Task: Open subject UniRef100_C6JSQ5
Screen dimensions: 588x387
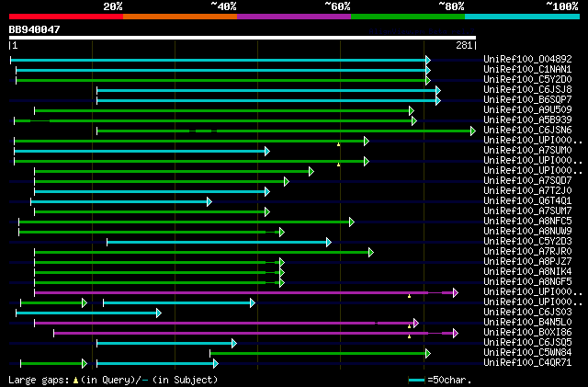Action: click(527, 342)
